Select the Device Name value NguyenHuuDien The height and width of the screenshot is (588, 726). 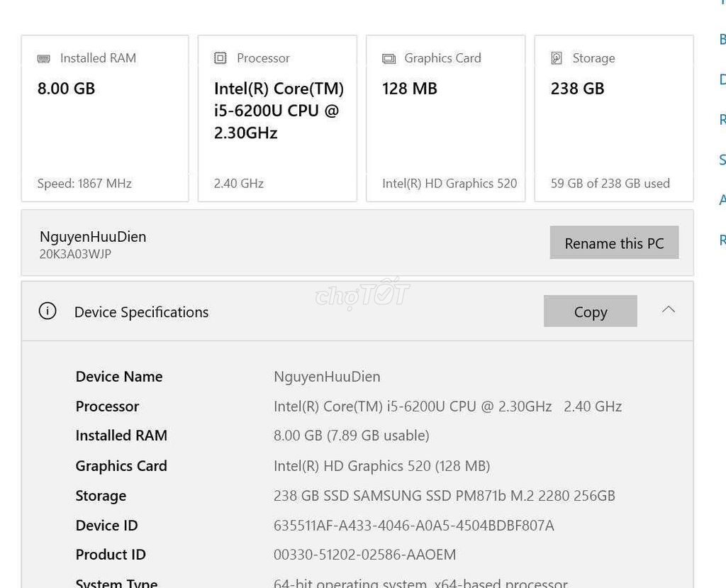point(327,376)
